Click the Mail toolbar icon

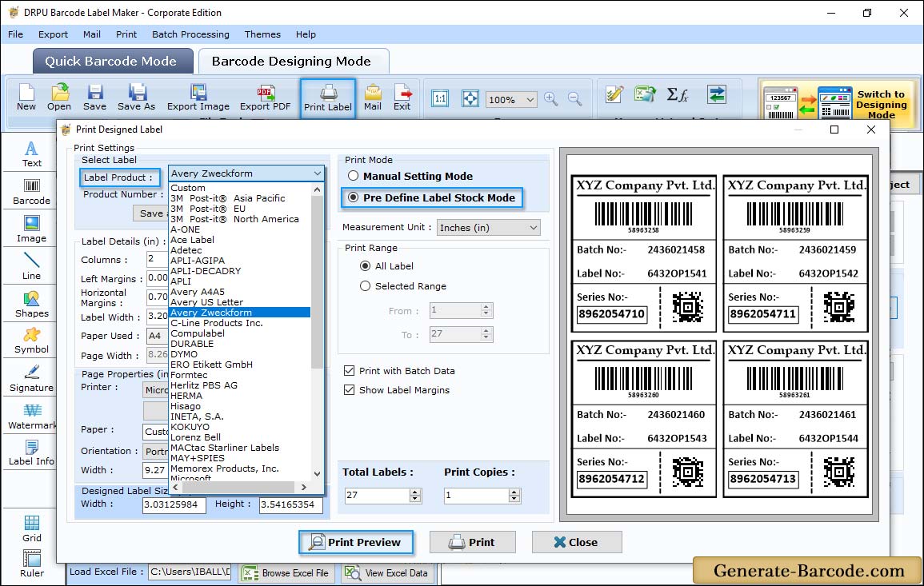click(373, 98)
